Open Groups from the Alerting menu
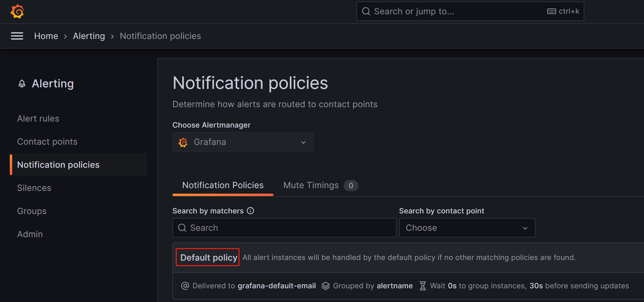This screenshot has width=644, height=302. (x=32, y=211)
